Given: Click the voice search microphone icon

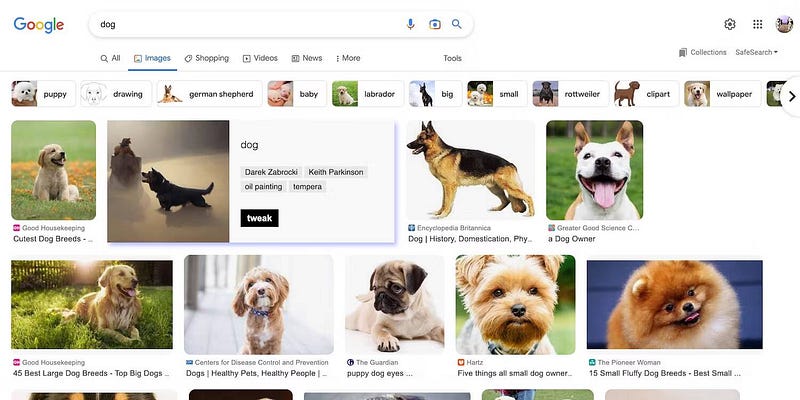Looking at the screenshot, I should coord(410,24).
